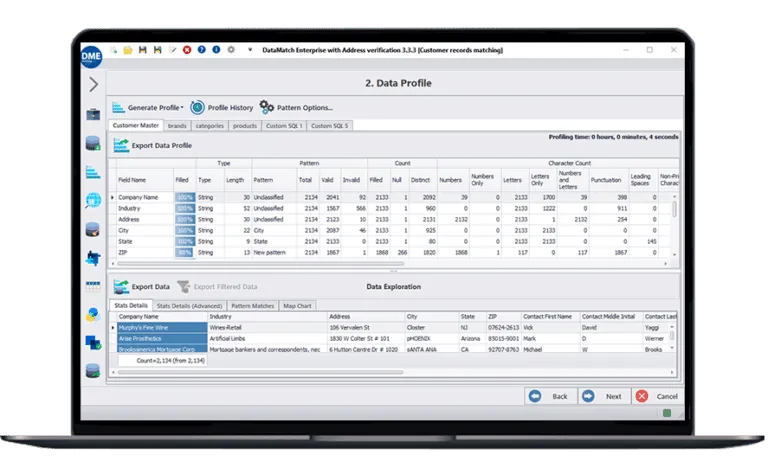Click the edit pencil icon in title bar
768x468 pixels.
[172, 50]
